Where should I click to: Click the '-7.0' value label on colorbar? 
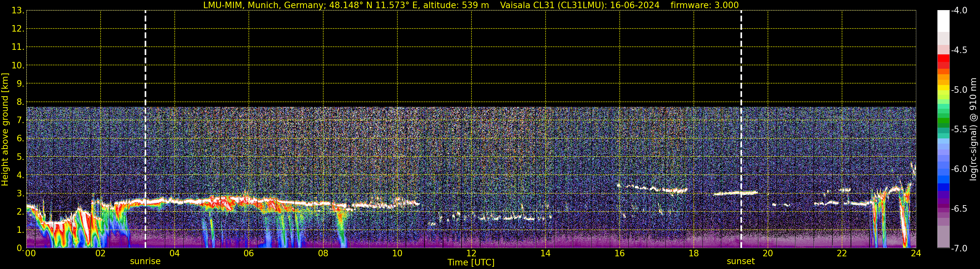pos(959,248)
